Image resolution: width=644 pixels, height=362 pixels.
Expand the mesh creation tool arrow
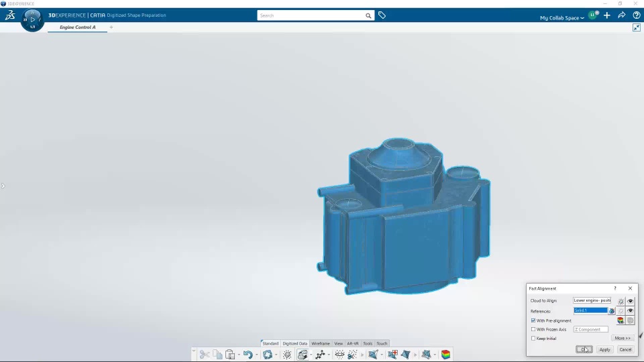[x=382, y=355]
